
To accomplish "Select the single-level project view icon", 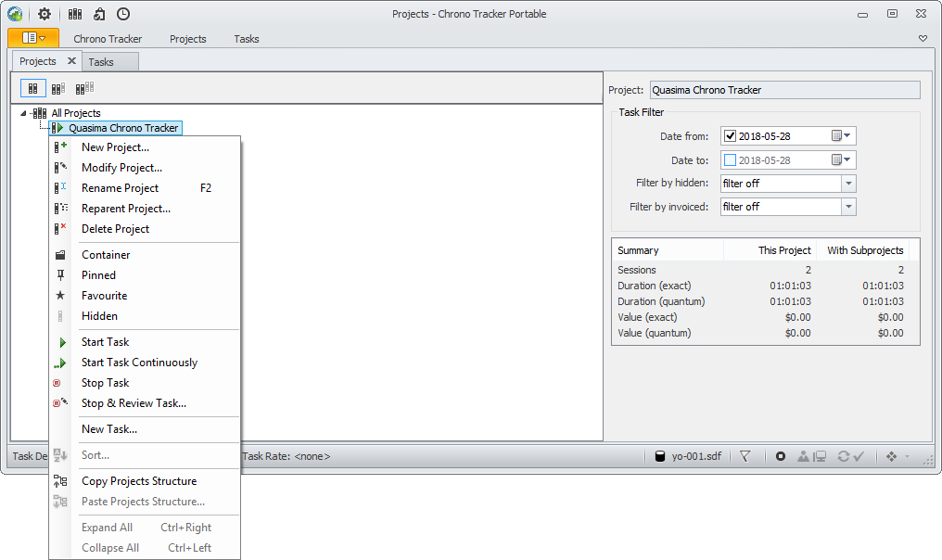I will (33, 88).
